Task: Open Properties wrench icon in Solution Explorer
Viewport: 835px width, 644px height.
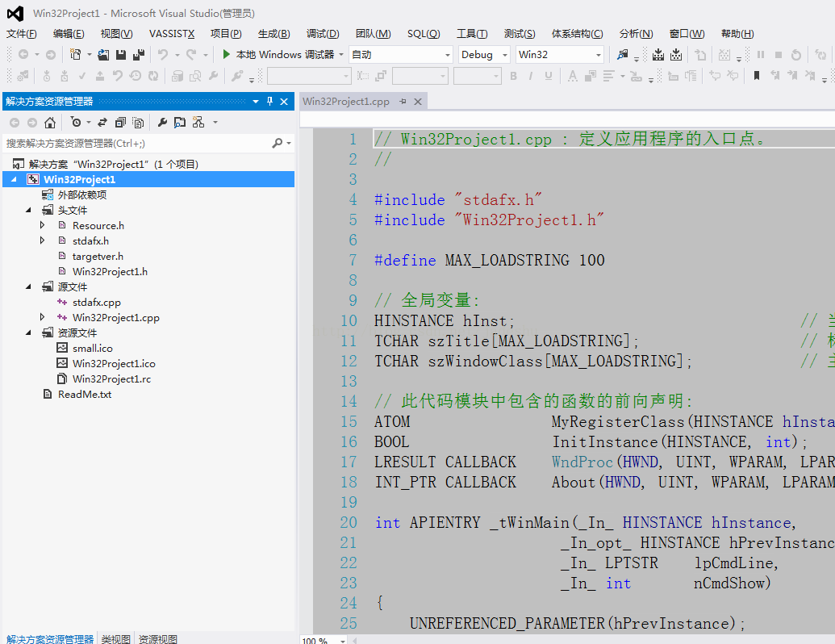Action: [x=162, y=123]
